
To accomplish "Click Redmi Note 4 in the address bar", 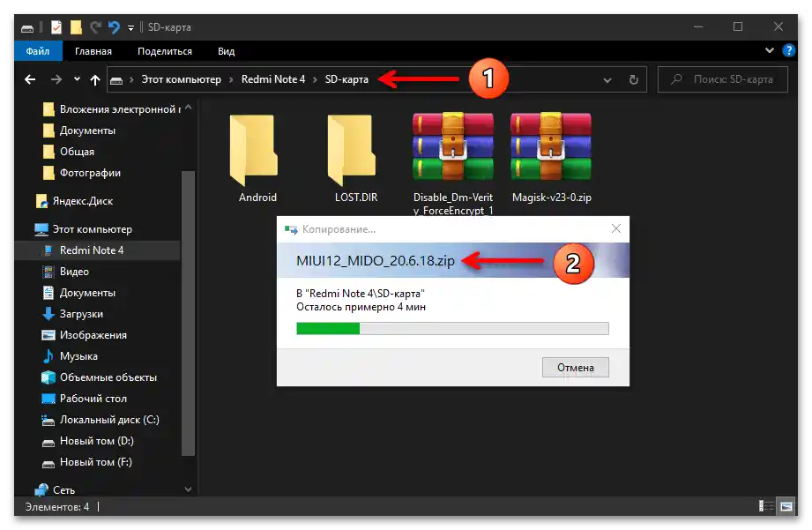I will [x=273, y=79].
